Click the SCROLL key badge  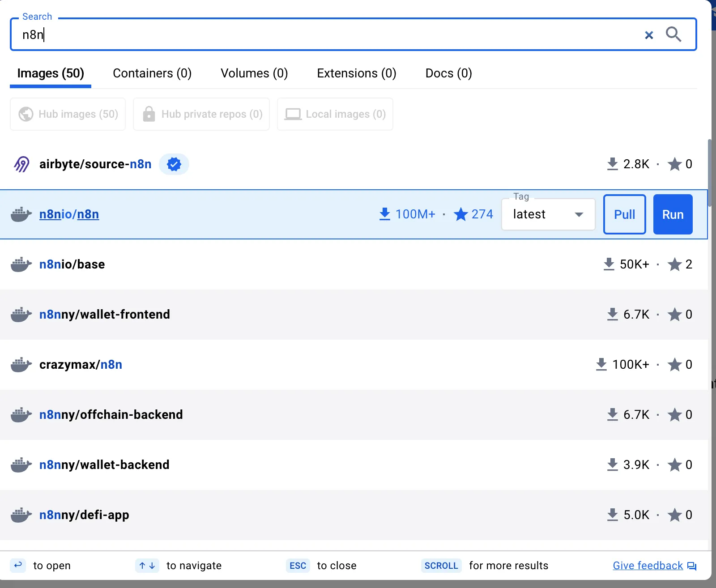point(441,566)
